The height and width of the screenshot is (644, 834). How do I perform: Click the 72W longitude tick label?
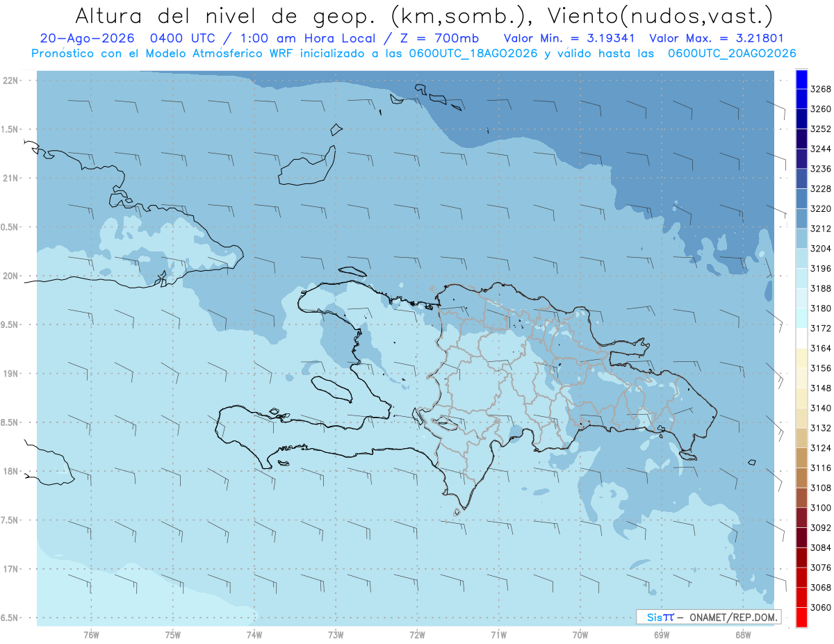click(x=417, y=634)
